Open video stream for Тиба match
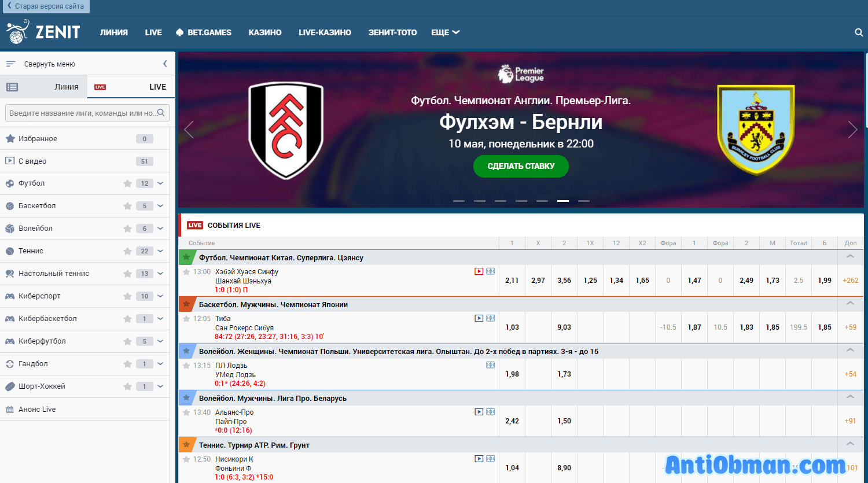The height and width of the screenshot is (483, 868). click(479, 318)
